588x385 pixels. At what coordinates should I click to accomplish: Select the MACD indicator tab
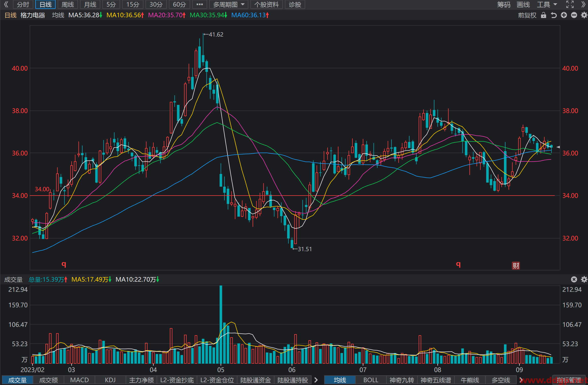click(x=79, y=380)
